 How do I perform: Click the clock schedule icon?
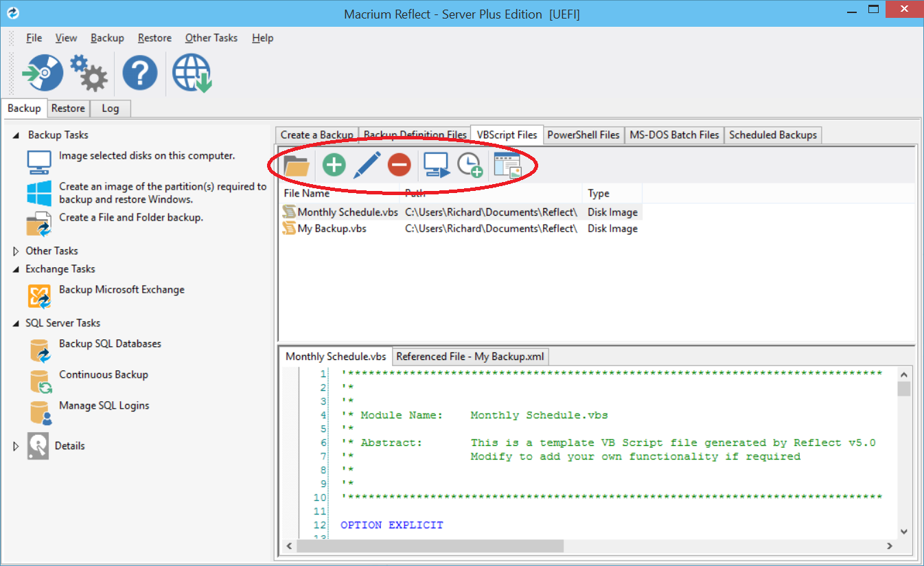470,165
